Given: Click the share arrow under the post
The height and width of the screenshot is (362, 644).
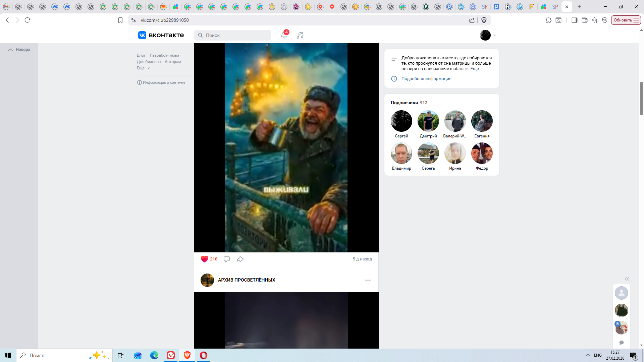Looking at the screenshot, I should click(240, 259).
